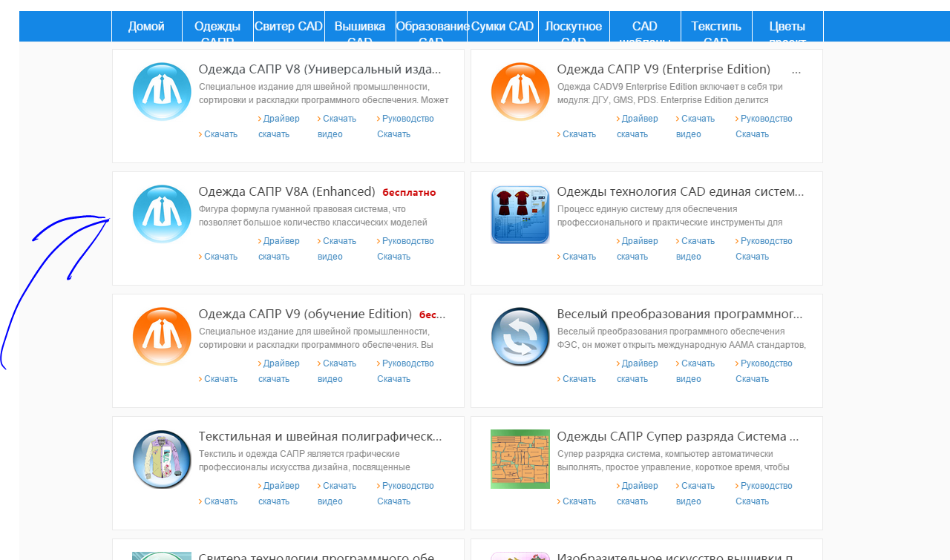Click Скачать видео for V9 обучение Edition
This screenshot has height=560, width=950.
pyautogui.click(x=337, y=371)
